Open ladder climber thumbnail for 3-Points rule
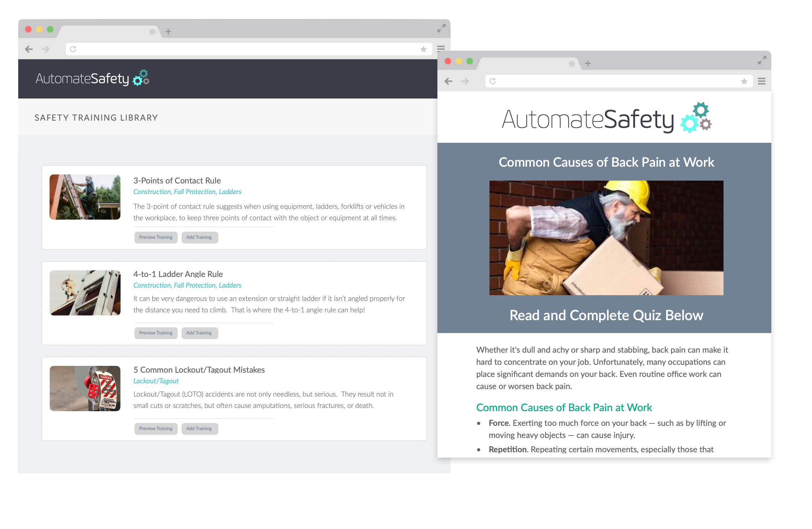Screen dimensions: 812x529 pyautogui.click(x=85, y=197)
